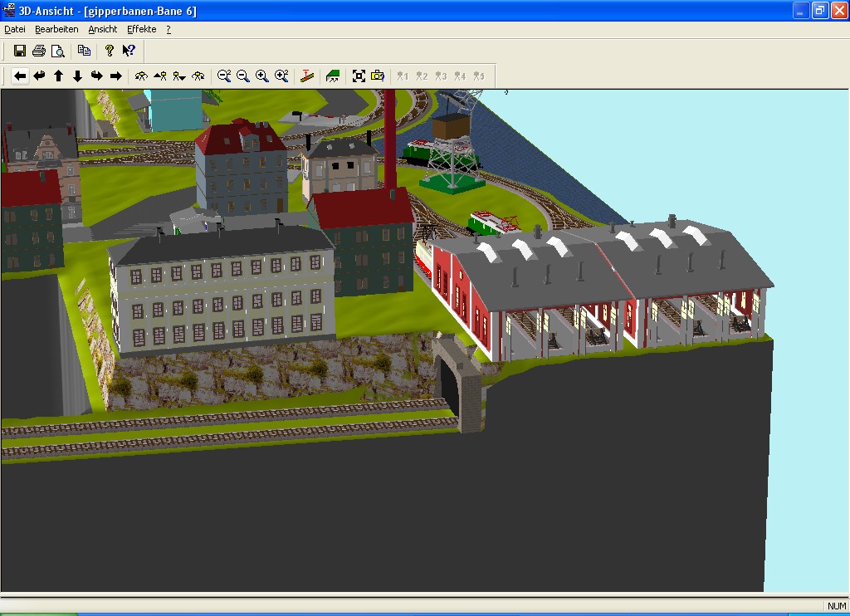Select greyed camera position 2 icon
Image resolution: width=850 pixels, height=616 pixels.
tap(422, 76)
